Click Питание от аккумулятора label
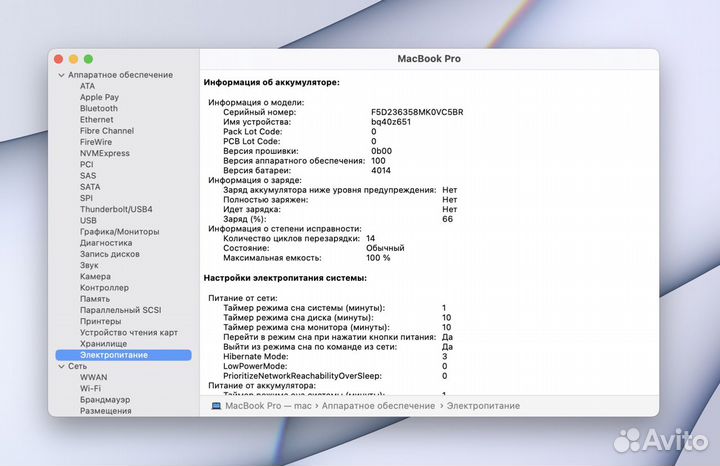The image size is (720, 466). click(x=262, y=386)
